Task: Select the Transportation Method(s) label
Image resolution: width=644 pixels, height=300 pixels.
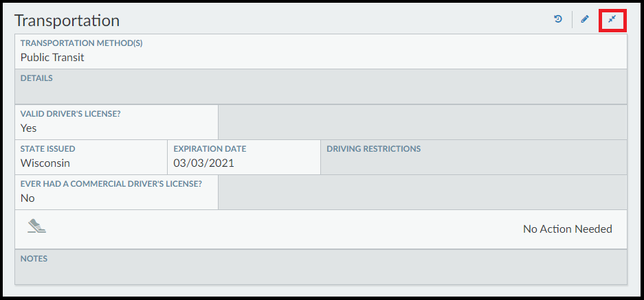Action: (86, 43)
